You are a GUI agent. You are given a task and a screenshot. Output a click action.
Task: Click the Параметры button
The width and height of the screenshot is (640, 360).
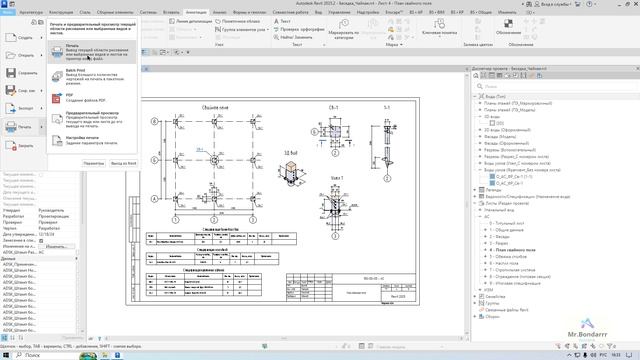tap(93, 163)
